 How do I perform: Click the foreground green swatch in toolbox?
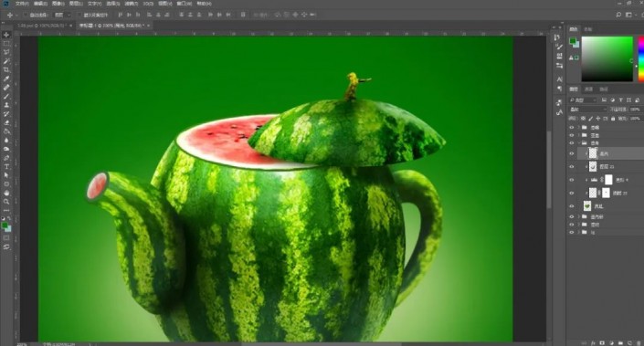[5, 225]
